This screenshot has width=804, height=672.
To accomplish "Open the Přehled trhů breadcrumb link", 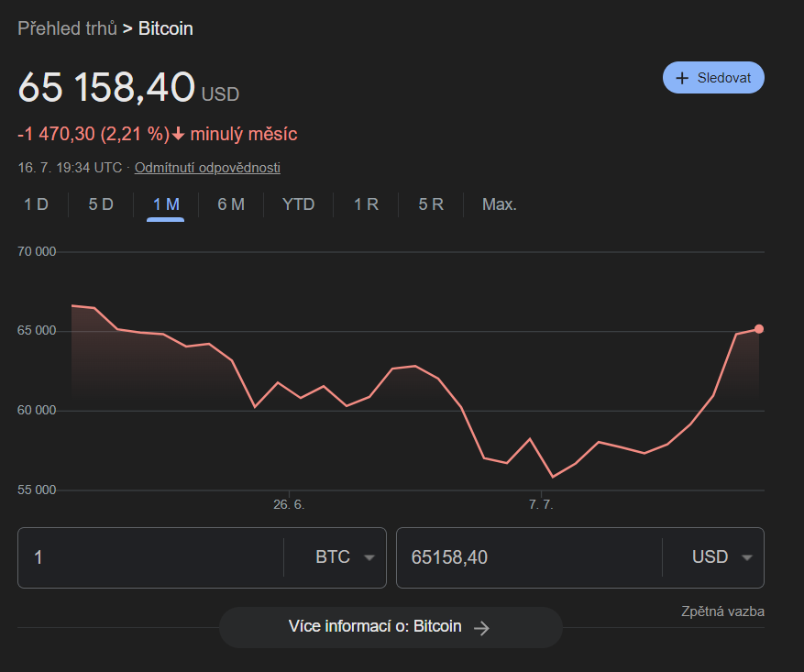I will click(67, 28).
